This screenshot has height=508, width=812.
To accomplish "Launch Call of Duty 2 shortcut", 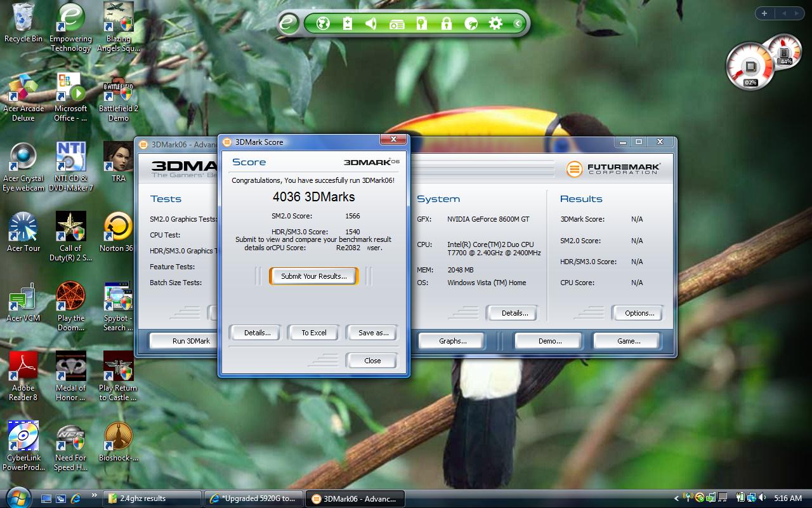I will pos(70,236).
